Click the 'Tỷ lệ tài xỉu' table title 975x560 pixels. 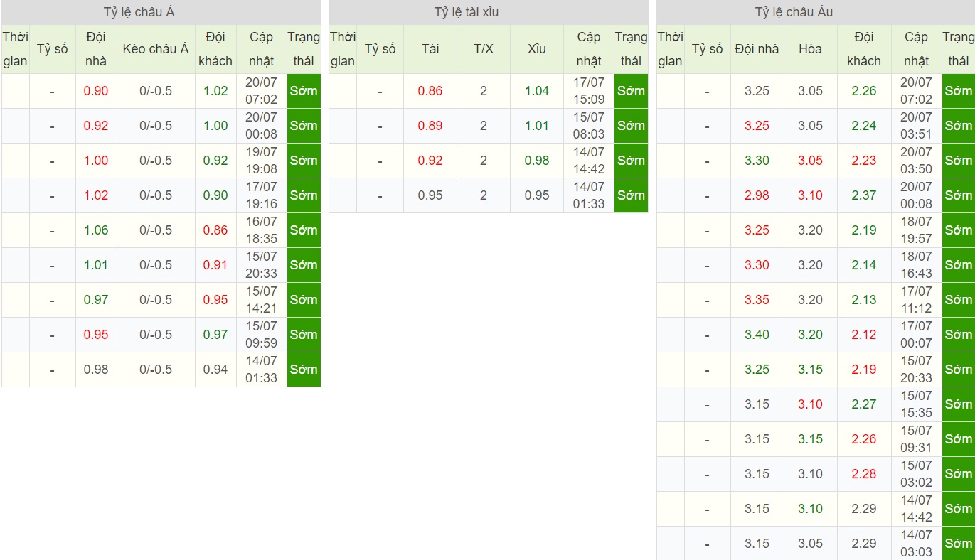(467, 12)
